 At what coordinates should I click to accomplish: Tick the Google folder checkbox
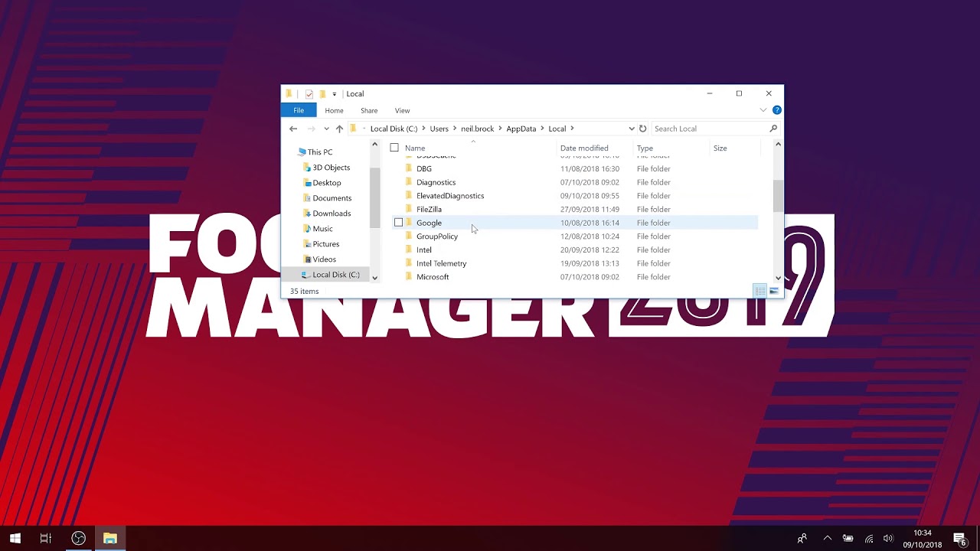click(398, 223)
